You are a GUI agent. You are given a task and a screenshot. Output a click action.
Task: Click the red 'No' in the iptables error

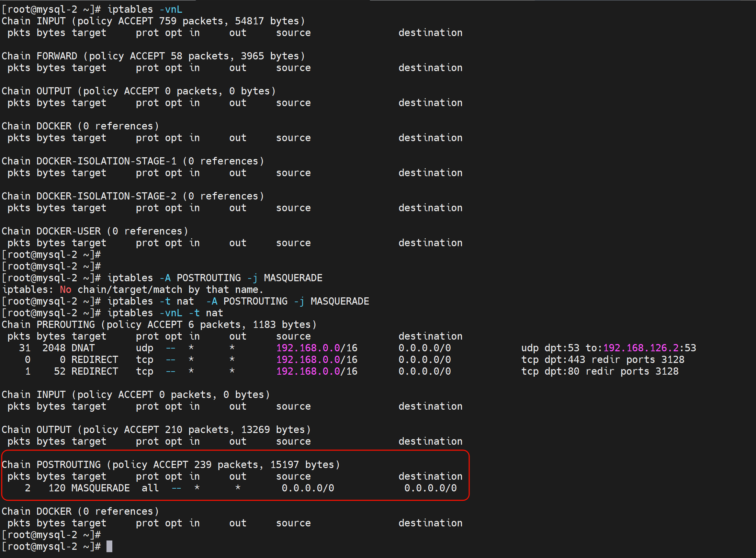[x=65, y=289]
